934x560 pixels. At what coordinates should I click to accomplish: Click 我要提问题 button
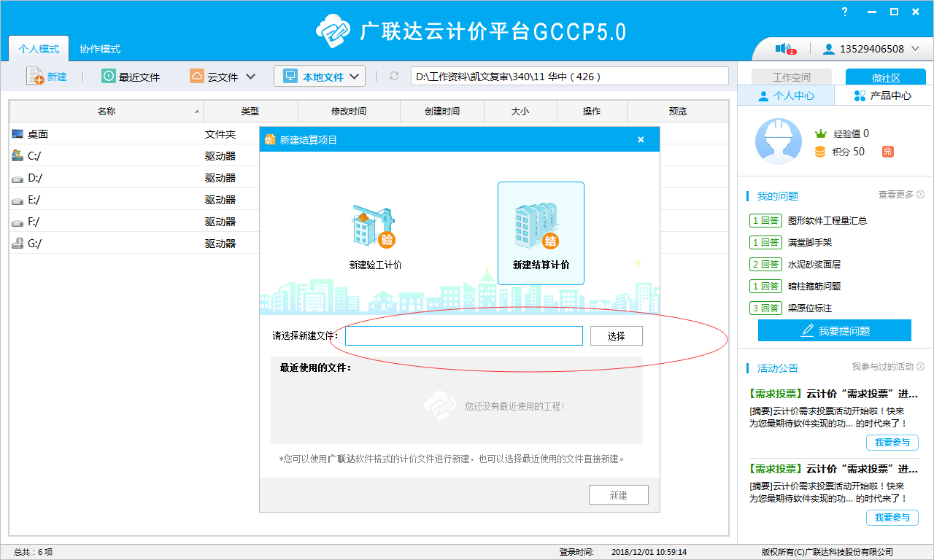[x=835, y=330]
